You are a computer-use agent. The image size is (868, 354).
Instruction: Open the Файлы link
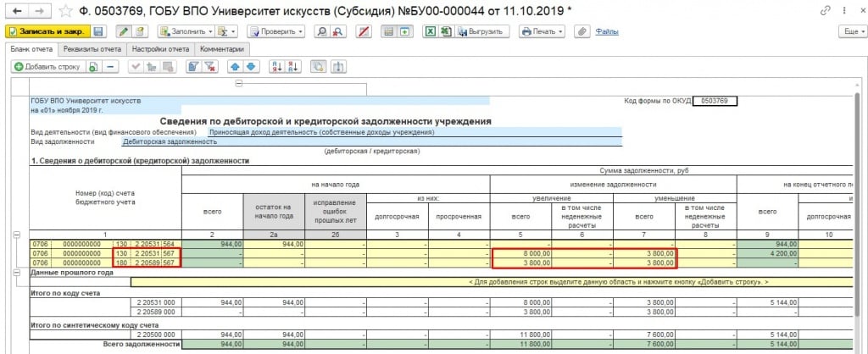click(x=607, y=31)
